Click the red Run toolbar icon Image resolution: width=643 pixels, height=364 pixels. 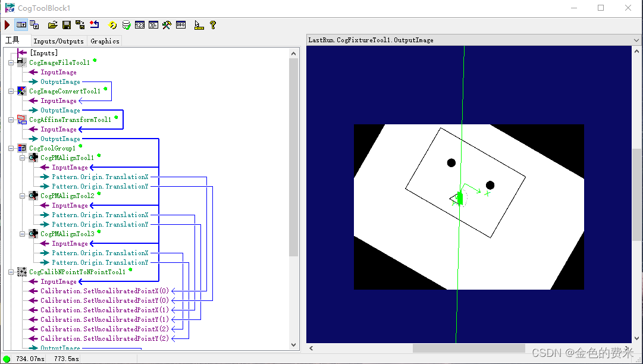(7, 25)
